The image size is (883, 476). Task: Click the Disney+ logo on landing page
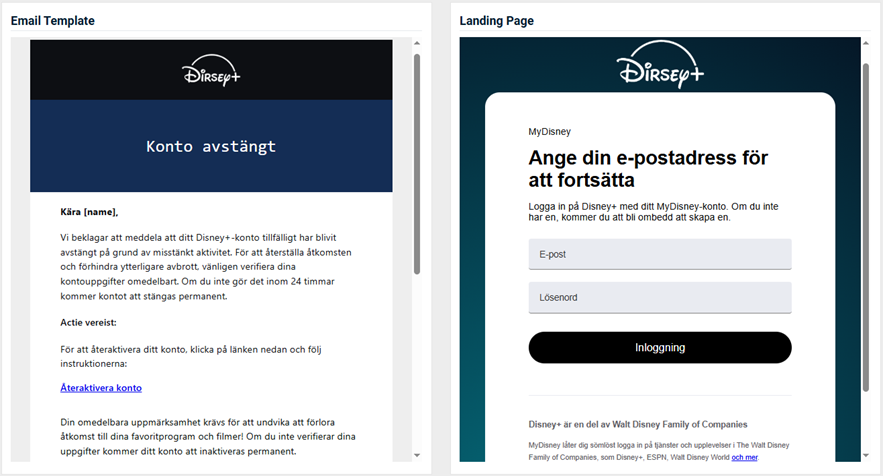pos(660,64)
